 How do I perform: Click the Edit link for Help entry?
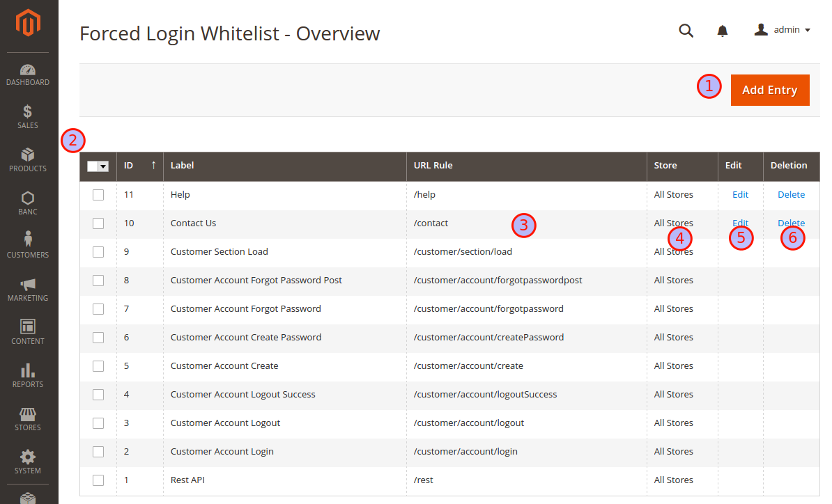(x=740, y=195)
